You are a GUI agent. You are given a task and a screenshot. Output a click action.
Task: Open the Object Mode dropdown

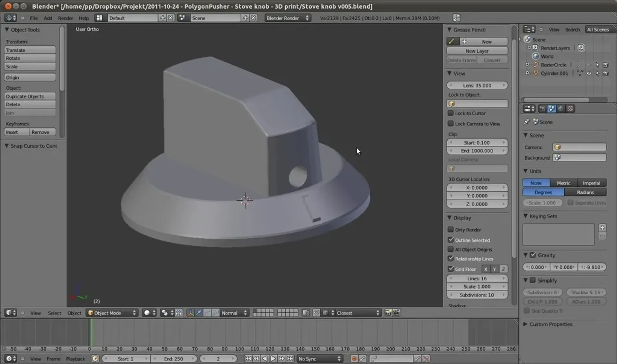click(112, 313)
